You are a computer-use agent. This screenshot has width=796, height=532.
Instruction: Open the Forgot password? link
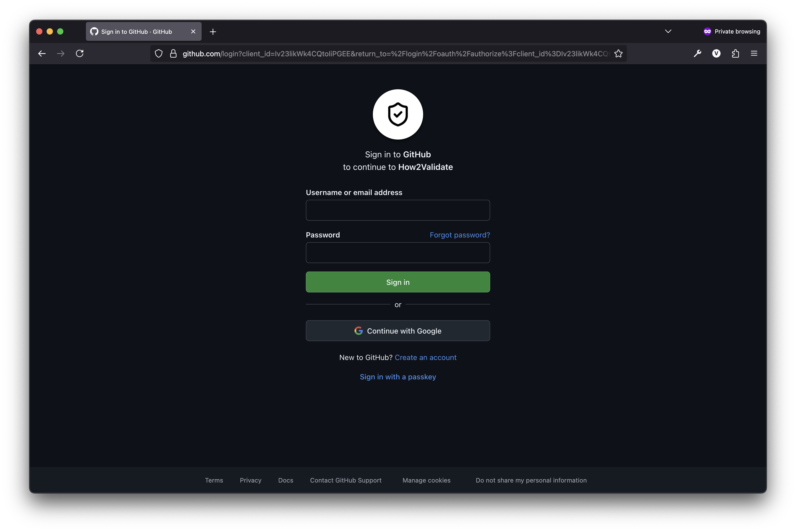460,235
